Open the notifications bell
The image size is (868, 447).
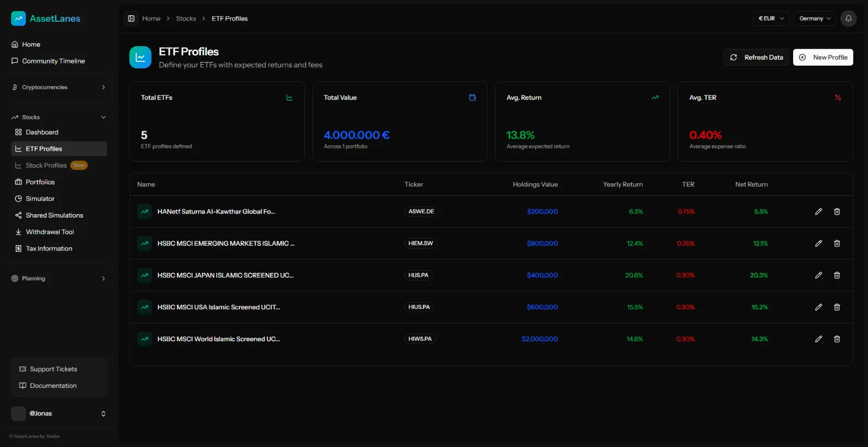848,18
